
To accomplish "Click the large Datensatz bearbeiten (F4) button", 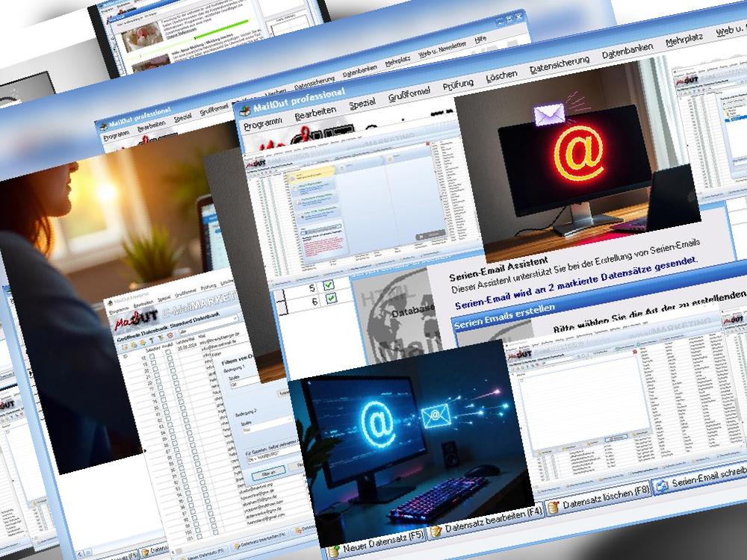I will point(486,521).
